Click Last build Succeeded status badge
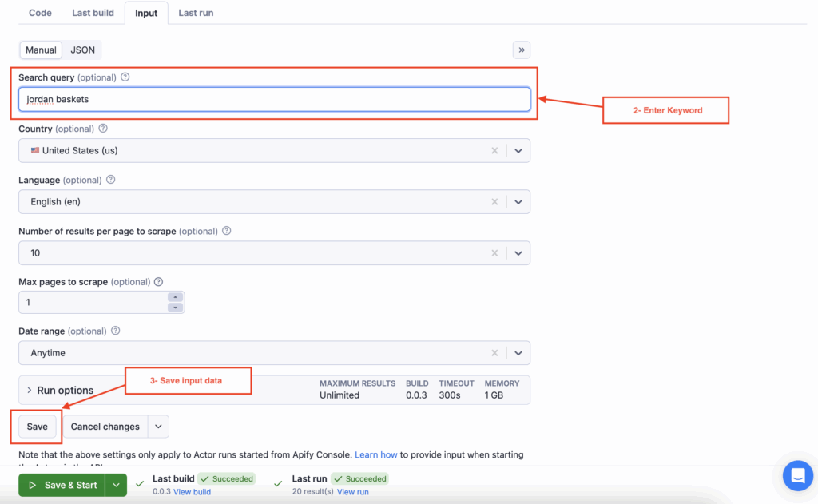818x504 pixels. pyautogui.click(x=227, y=478)
